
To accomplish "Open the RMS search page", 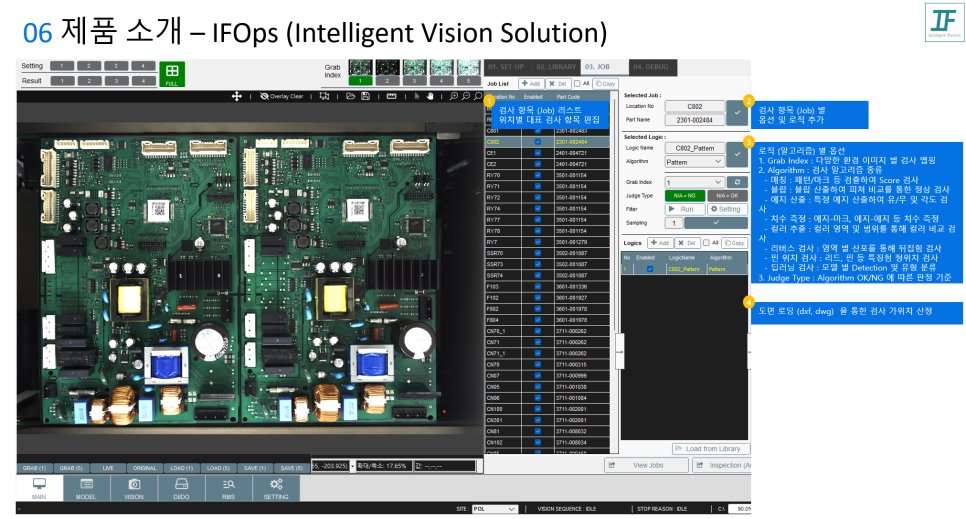I will click(229, 488).
